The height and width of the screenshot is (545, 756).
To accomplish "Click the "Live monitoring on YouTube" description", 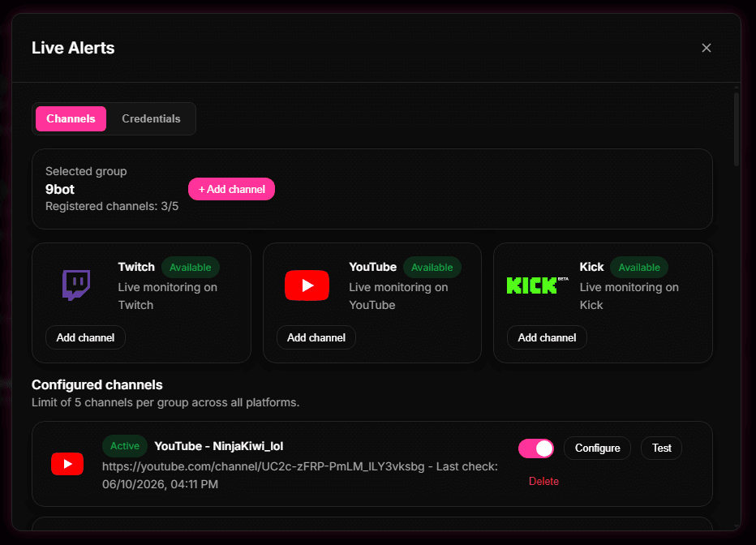I will click(x=399, y=296).
